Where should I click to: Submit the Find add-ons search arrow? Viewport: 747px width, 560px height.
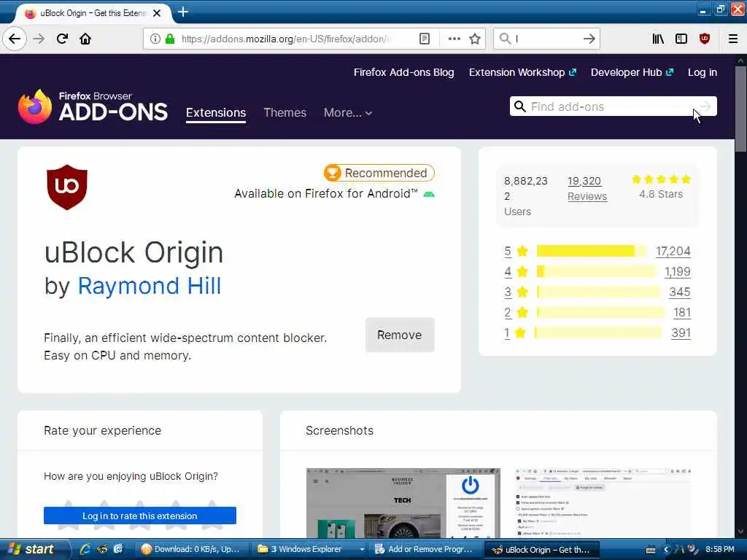click(705, 106)
